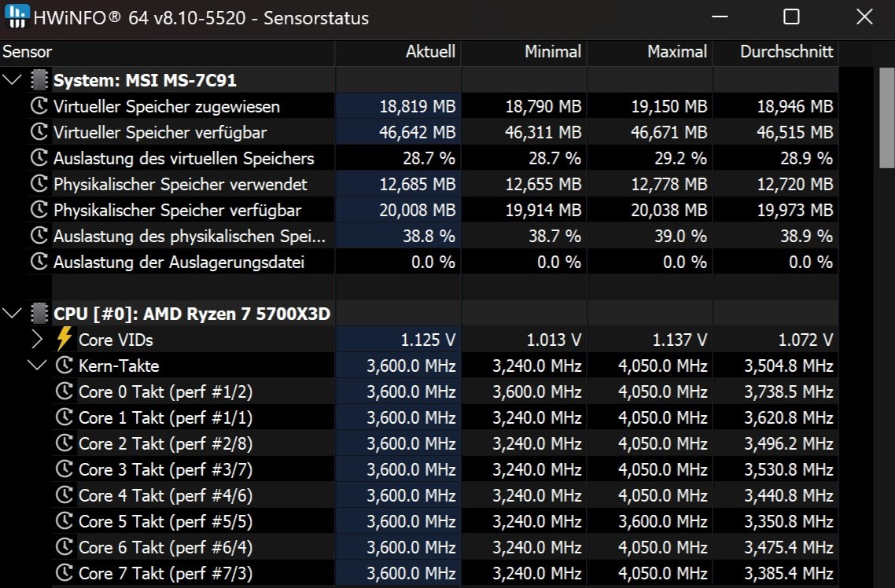The image size is (895, 588).
Task: Click minimal value 19,914 MB
Action: click(543, 211)
